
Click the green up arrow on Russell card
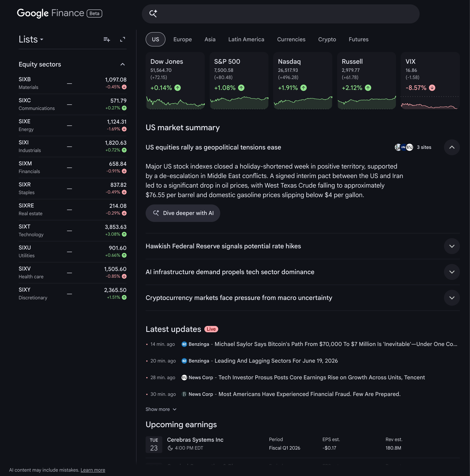(368, 88)
